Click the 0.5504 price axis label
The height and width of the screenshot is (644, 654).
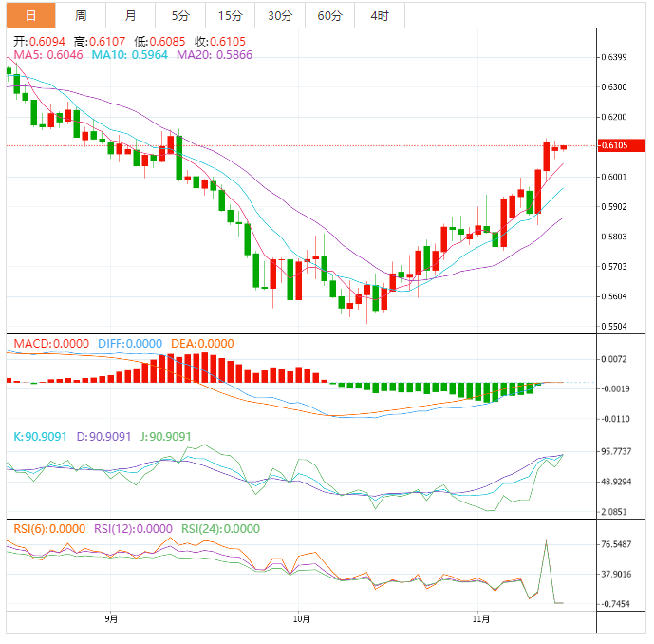point(613,327)
